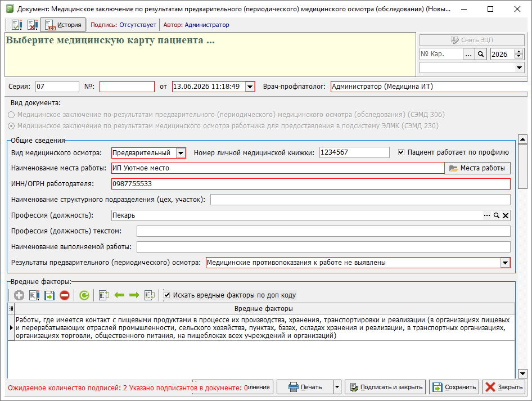Viewport: 532px width, 401px height.
Task: Open the grid column selector icon
Action: tap(11, 308)
